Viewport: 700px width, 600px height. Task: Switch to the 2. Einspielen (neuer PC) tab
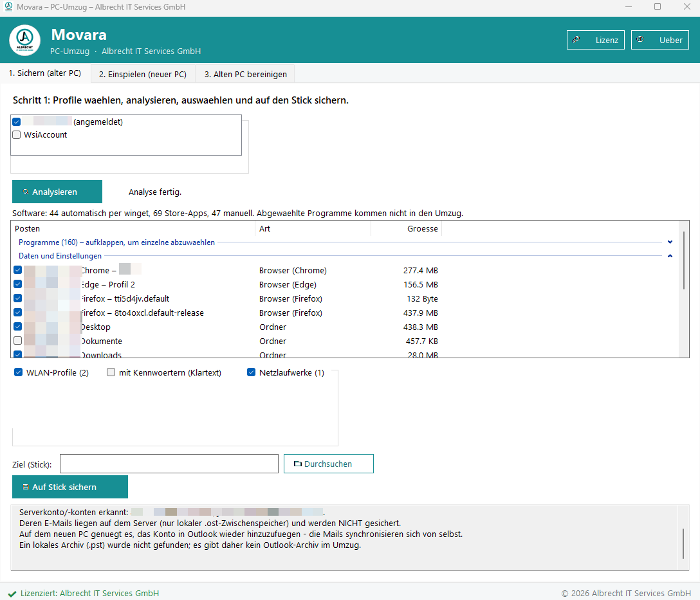point(143,74)
